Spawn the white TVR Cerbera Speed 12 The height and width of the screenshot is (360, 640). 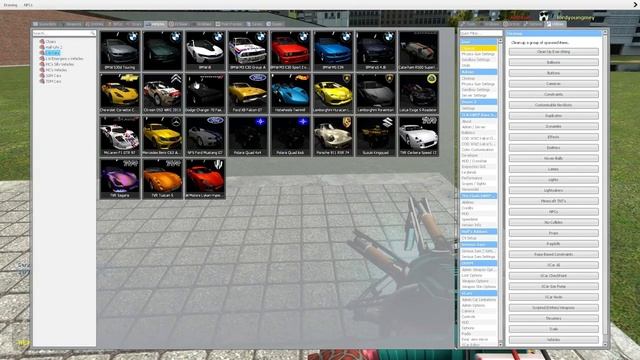418,136
